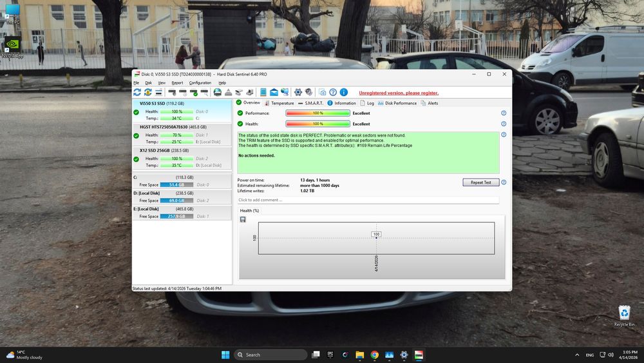Click the 'Click to add comment' field
644x363 pixels.
(368, 200)
